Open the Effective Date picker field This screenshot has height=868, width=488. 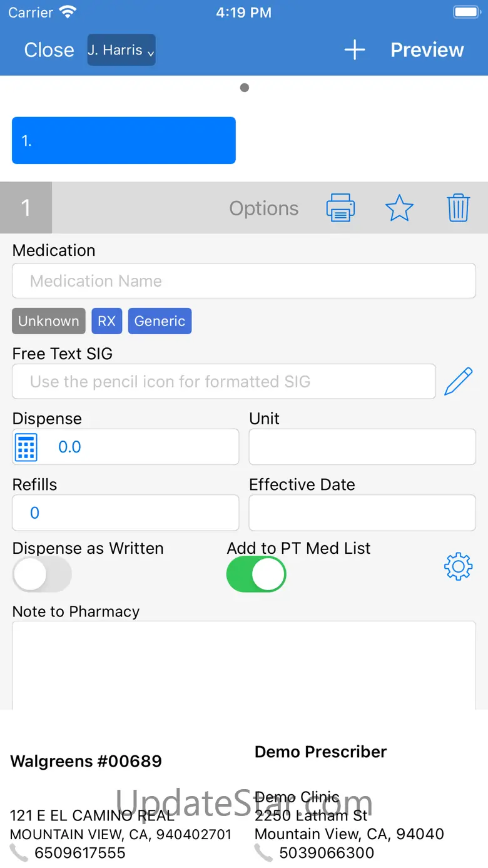coord(362,513)
